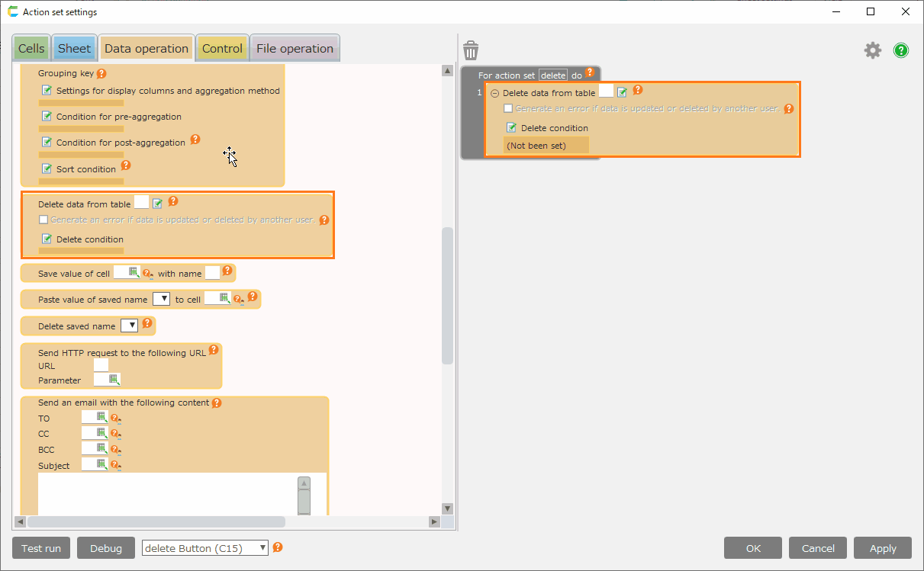Edit settings for display columns and aggregation method

47,91
